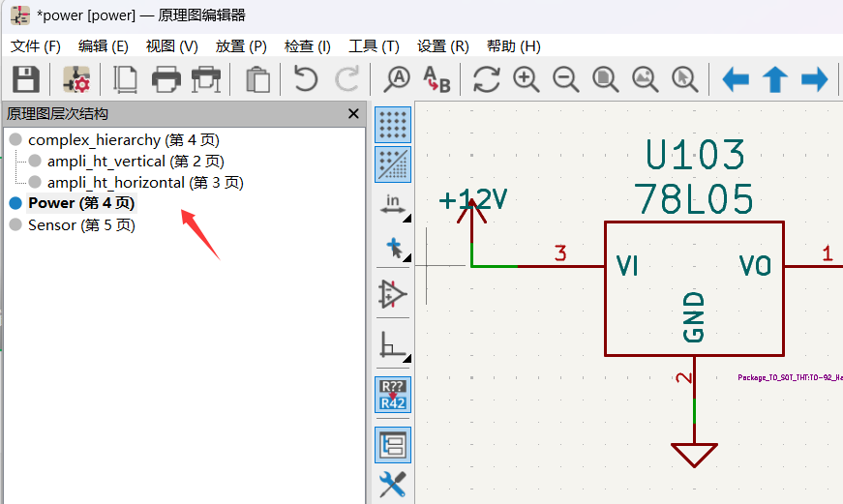
Task: Click the U103 reference label
Action: pos(695,155)
